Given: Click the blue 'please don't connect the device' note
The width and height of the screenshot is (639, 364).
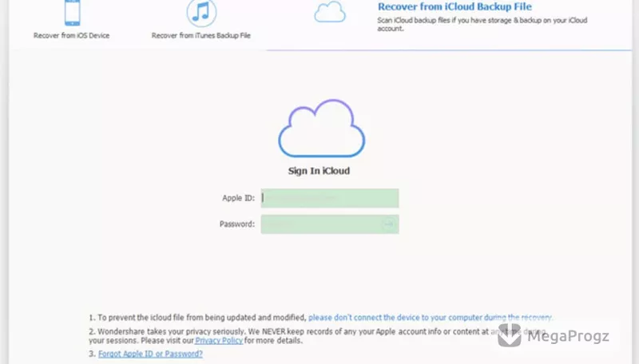Looking at the screenshot, I should click(431, 317).
